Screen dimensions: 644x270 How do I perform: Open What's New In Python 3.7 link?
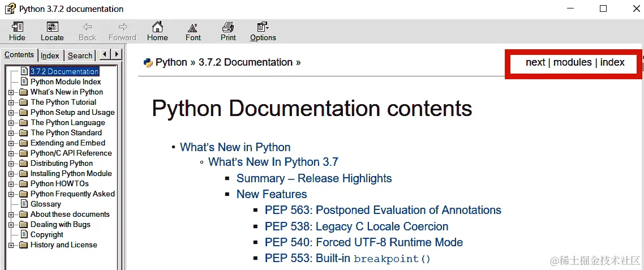pos(273,162)
